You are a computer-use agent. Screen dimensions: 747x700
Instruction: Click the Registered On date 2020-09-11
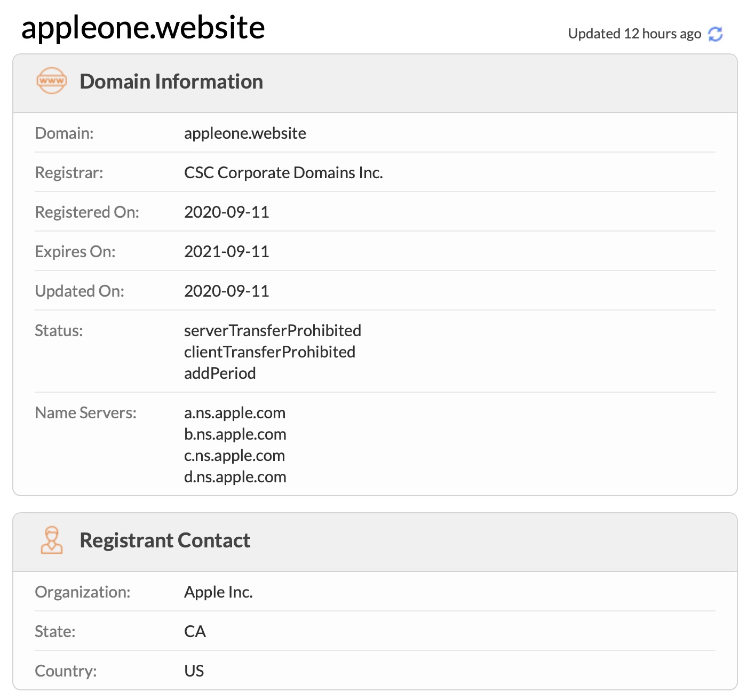tap(227, 212)
